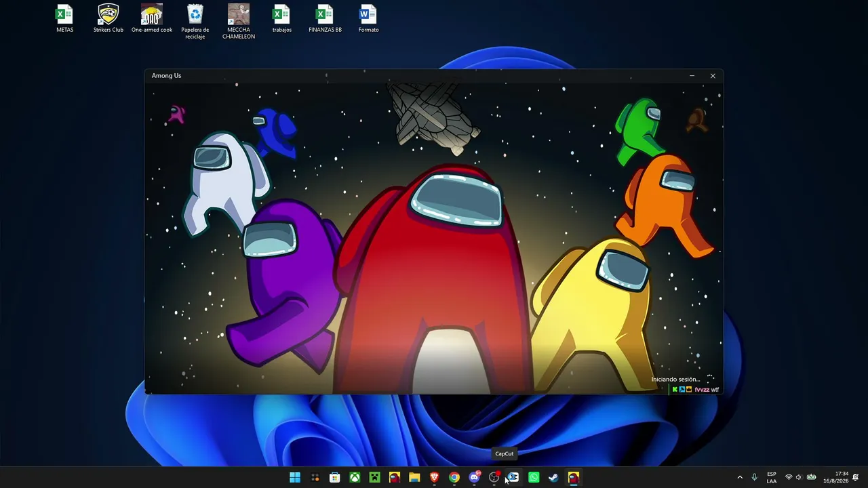The height and width of the screenshot is (488, 868).
Task: Minimize the Among Us window
Action: point(692,76)
